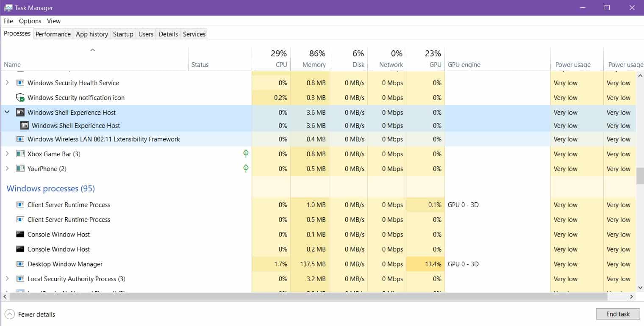This screenshot has height=326, width=644.
Task: Sort by the Memory column header
Action: [310, 59]
